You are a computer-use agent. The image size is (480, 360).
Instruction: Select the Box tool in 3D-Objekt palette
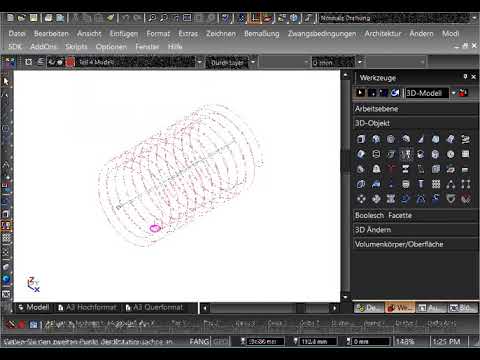tap(361, 139)
